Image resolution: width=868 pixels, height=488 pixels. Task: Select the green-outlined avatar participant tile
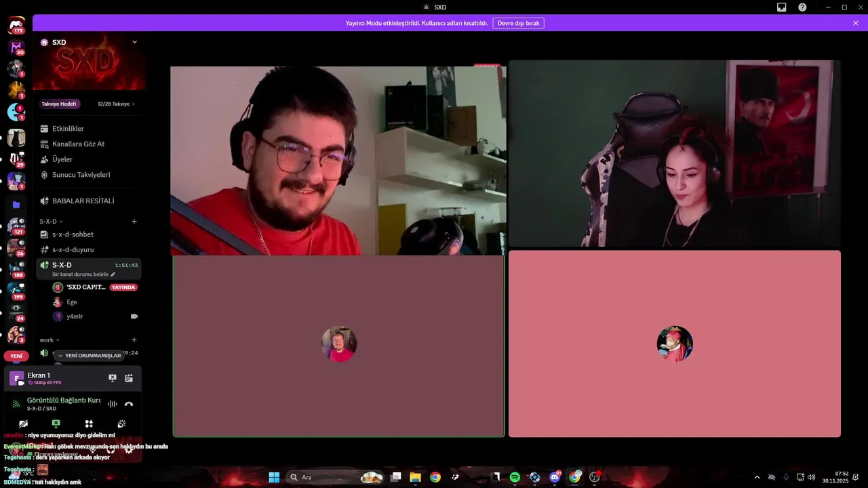339,346
